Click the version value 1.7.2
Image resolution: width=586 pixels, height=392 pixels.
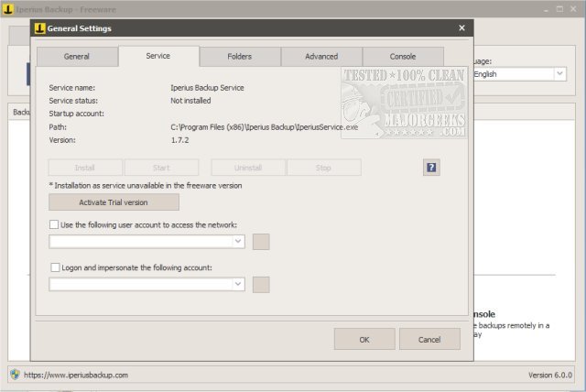[179, 140]
